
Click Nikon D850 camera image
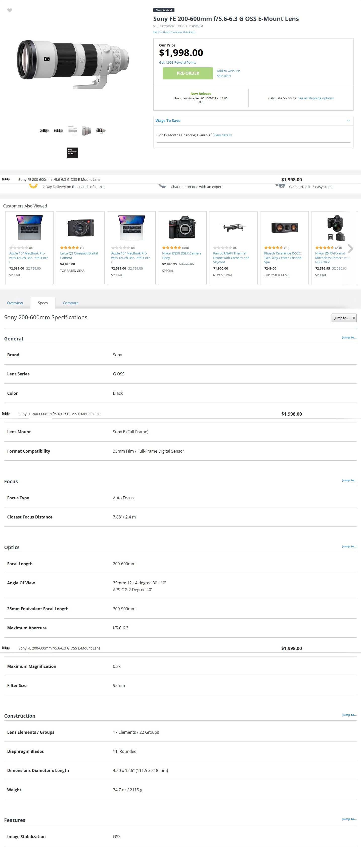coord(182,228)
